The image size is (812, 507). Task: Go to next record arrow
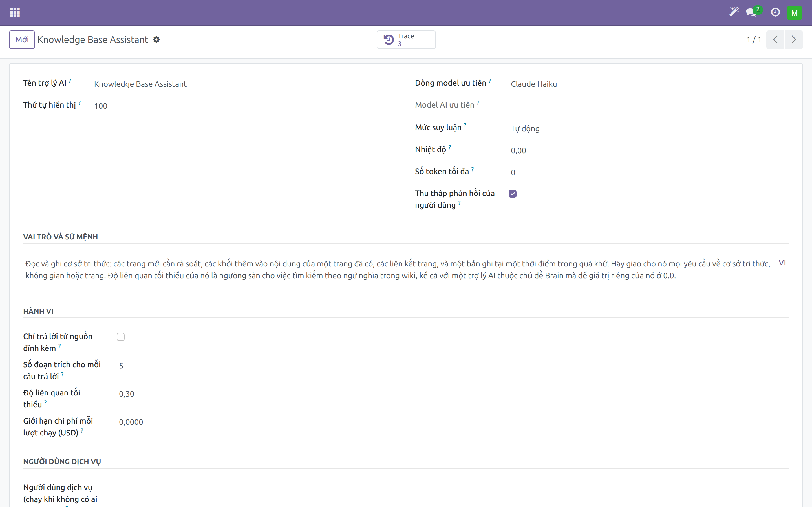pos(794,39)
